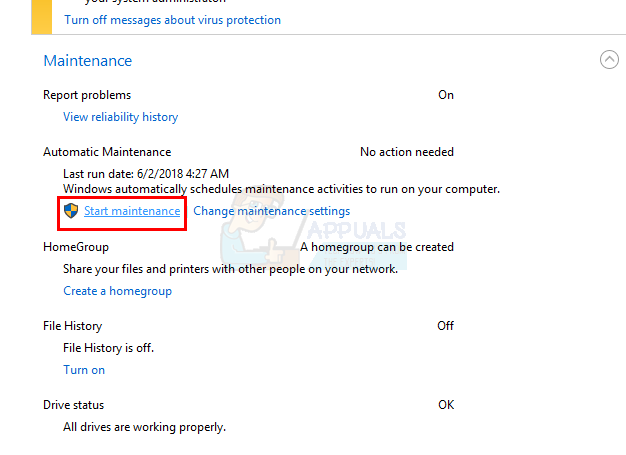
Task: Click the Automatic Maintenance label
Action: click(107, 152)
